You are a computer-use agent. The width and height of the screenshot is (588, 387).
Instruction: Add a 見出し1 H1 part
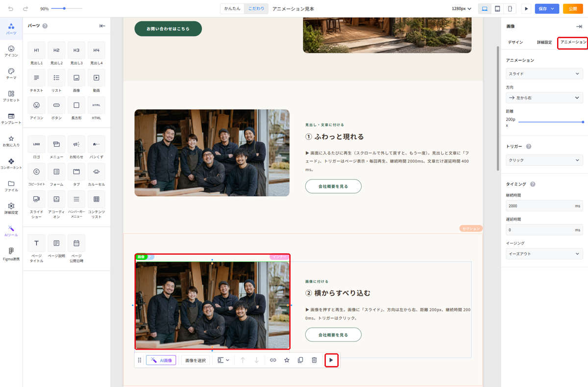(36, 53)
